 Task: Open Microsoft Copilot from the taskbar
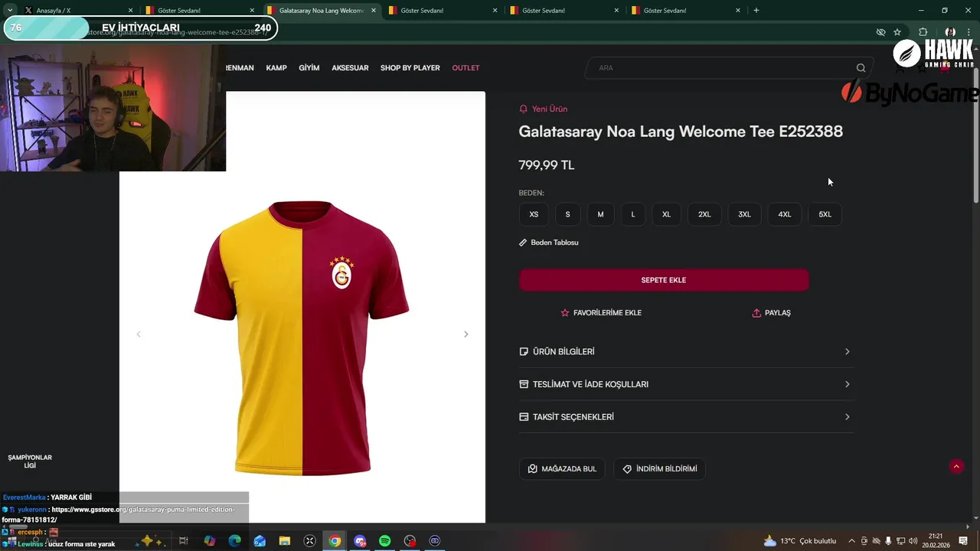click(x=210, y=541)
